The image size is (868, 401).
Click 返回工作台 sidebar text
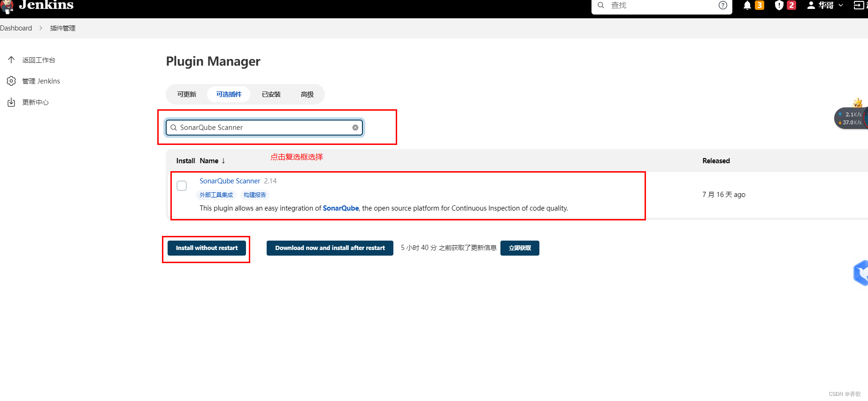(38, 60)
